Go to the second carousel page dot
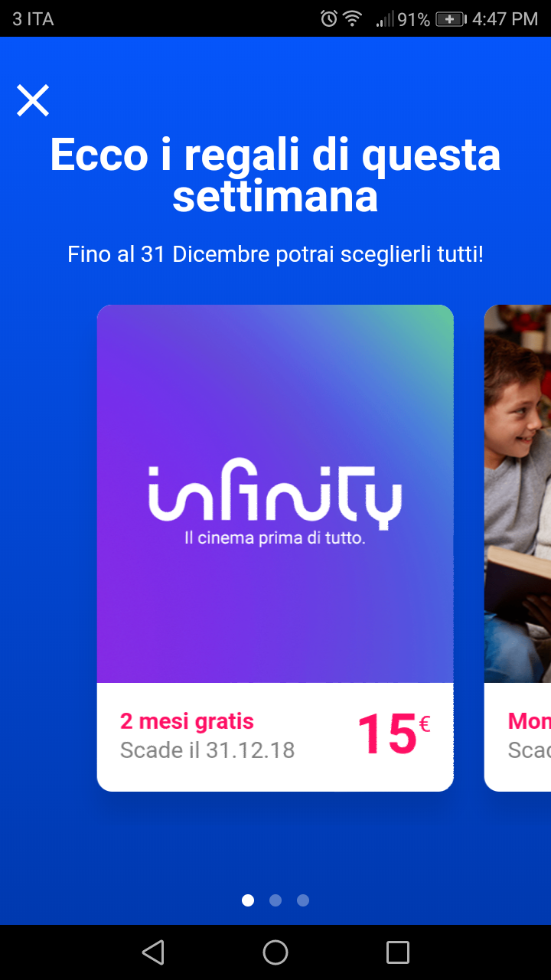 coord(275,900)
